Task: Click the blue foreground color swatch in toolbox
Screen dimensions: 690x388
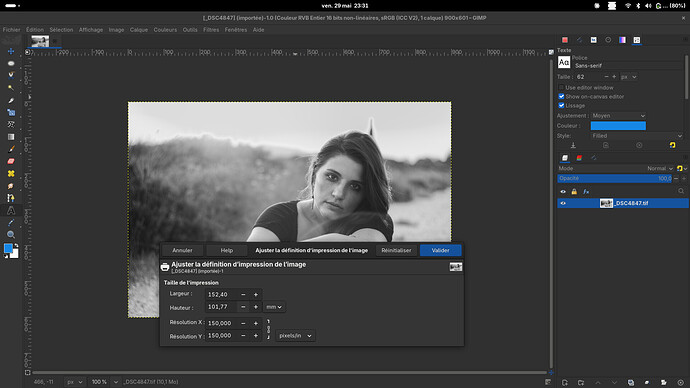Action: coord(8,249)
